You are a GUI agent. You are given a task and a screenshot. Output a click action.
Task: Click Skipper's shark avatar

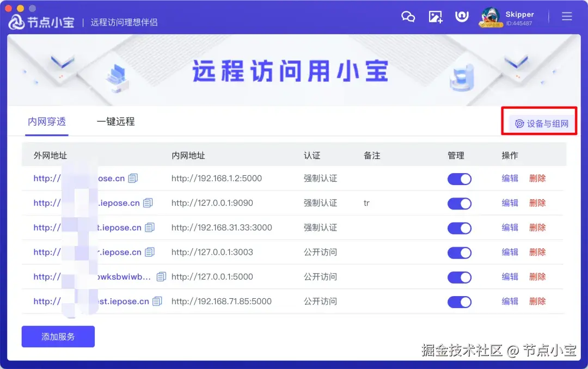tap(491, 16)
